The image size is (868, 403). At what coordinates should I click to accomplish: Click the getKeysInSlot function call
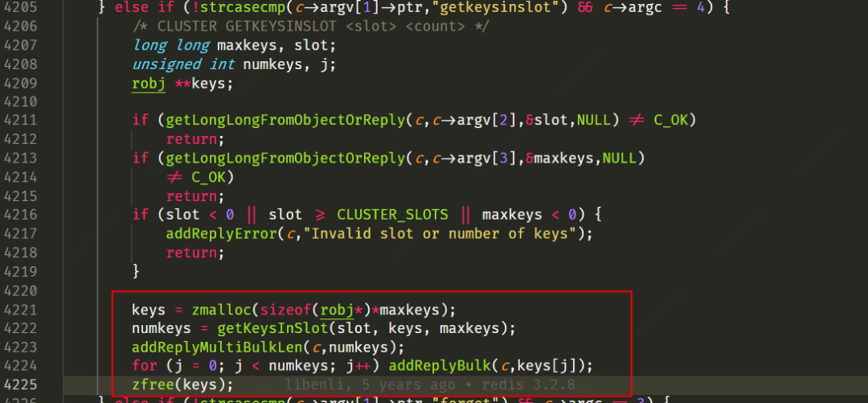point(272,328)
